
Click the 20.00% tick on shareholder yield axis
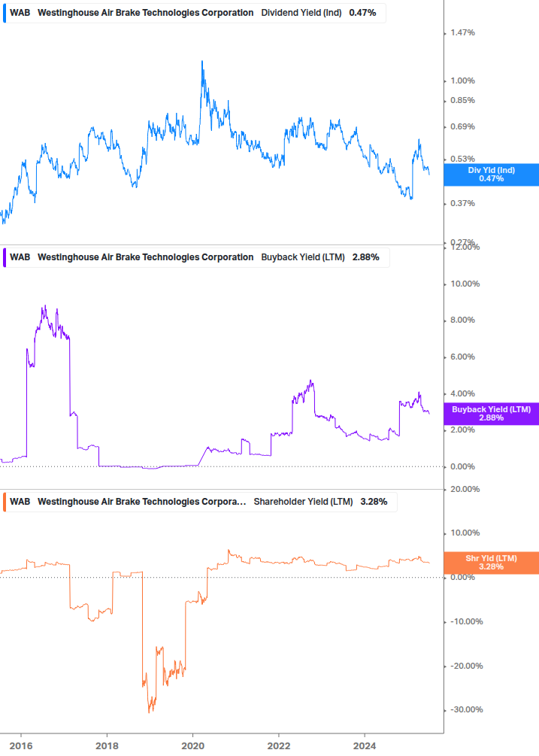[465, 490]
